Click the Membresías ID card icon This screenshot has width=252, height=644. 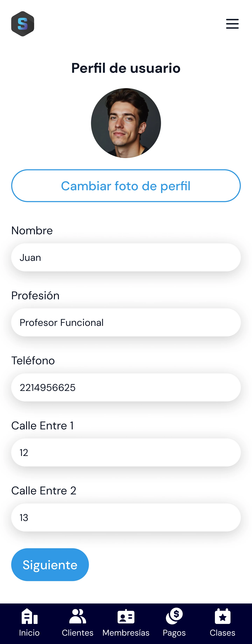tap(126, 617)
